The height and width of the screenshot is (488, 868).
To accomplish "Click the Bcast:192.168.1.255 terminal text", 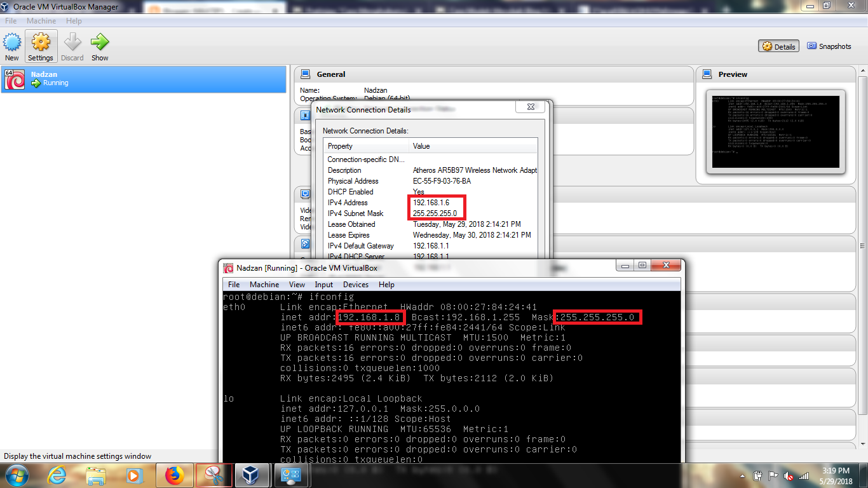I will (465, 317).
